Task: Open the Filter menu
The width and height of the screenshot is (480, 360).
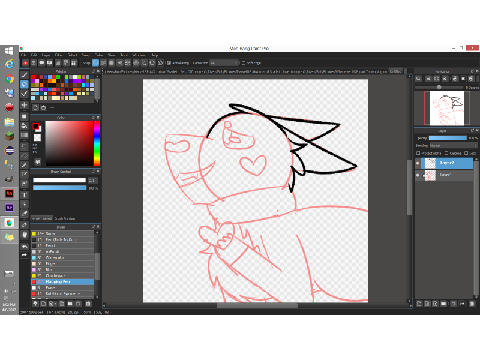Action: coord(59,55)
